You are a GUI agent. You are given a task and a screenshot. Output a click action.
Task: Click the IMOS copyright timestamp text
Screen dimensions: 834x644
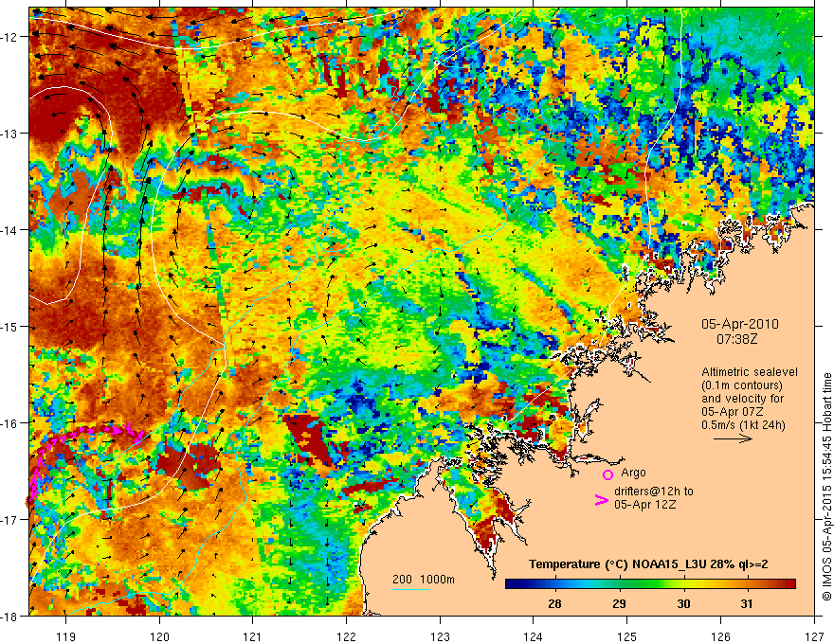827,487
